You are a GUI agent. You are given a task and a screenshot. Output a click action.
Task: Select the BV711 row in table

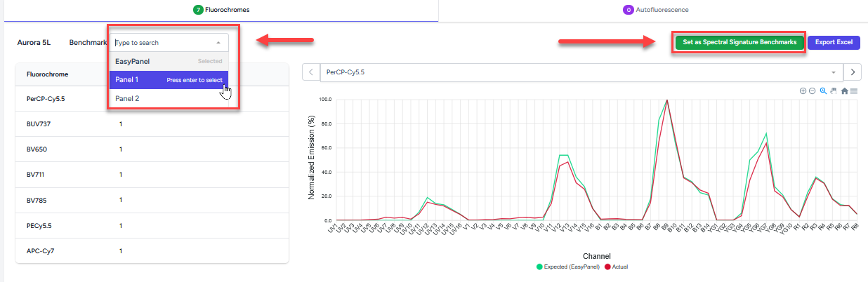[x=151, y=175]
